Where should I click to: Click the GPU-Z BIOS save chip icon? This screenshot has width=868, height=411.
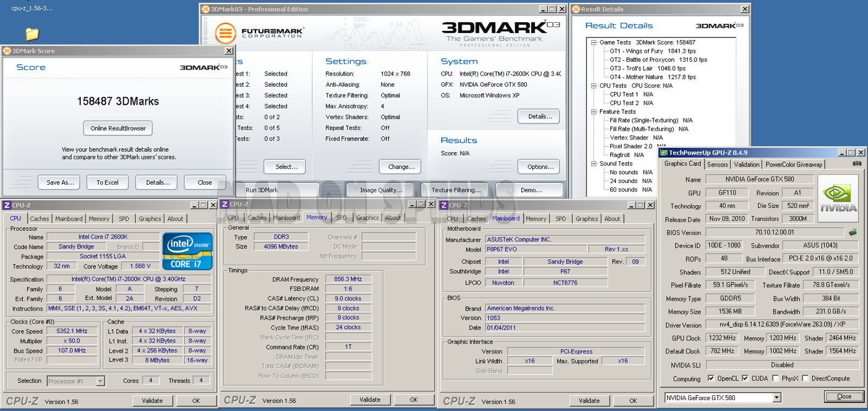click(853, 232)
